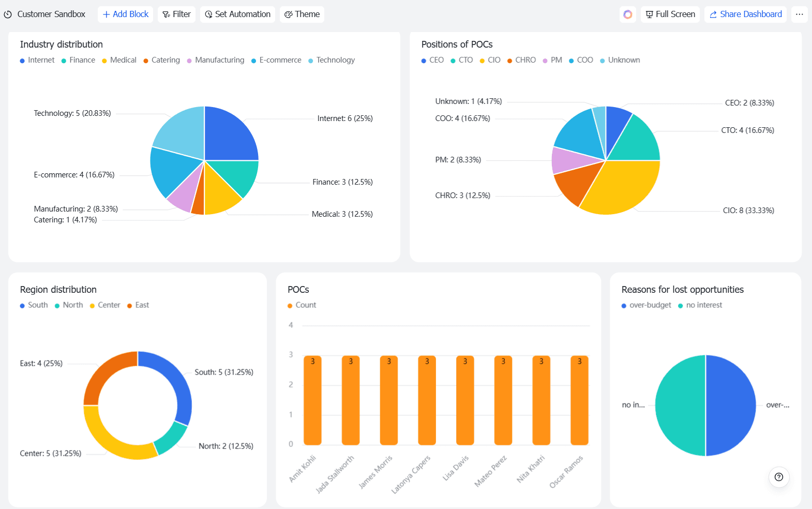Choose the Theme button
This screenshot has height=509, width=812.
302,14
